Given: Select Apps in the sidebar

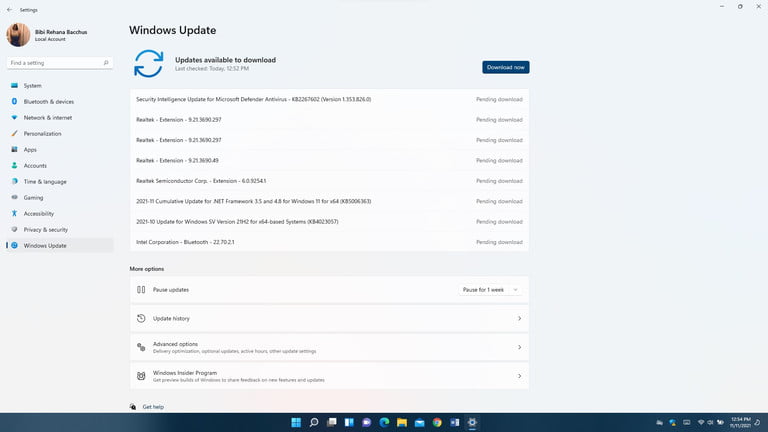Looking at the screenshot, I should [x=60, y=149].
